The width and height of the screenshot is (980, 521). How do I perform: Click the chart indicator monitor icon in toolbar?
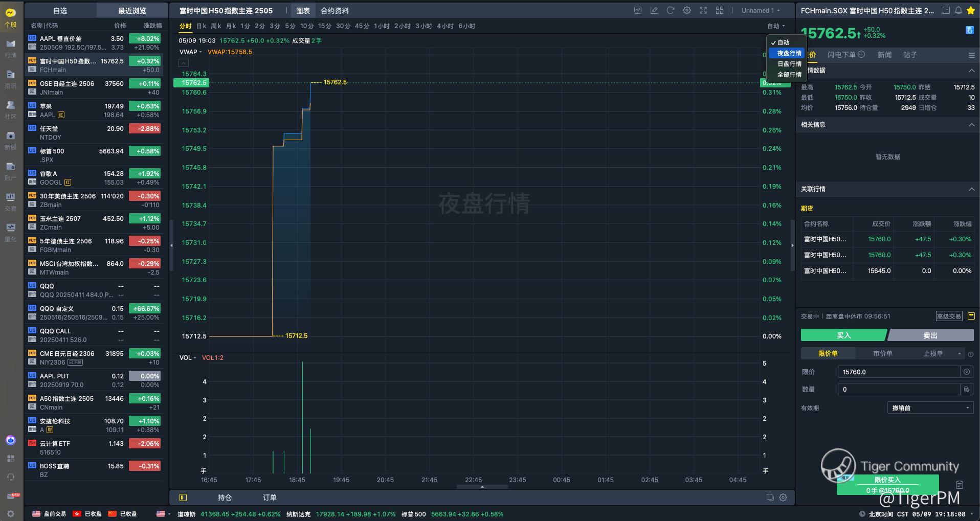pyautogui.click(x=638, y=10)
